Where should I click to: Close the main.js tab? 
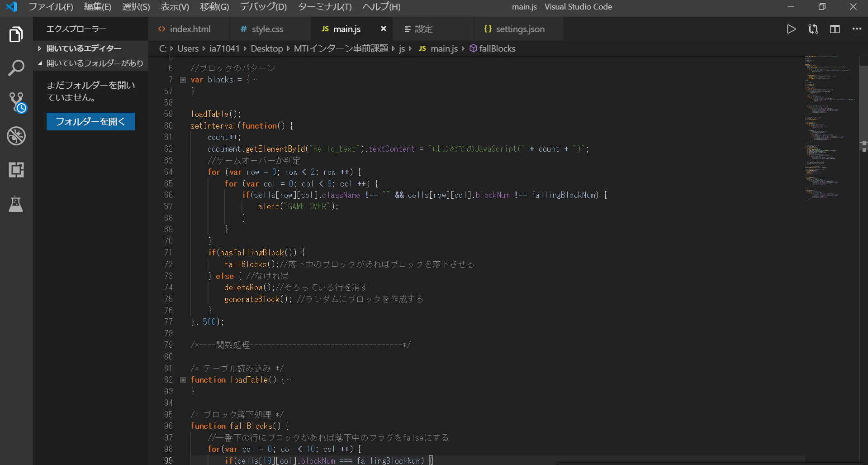tap(384, 29)
